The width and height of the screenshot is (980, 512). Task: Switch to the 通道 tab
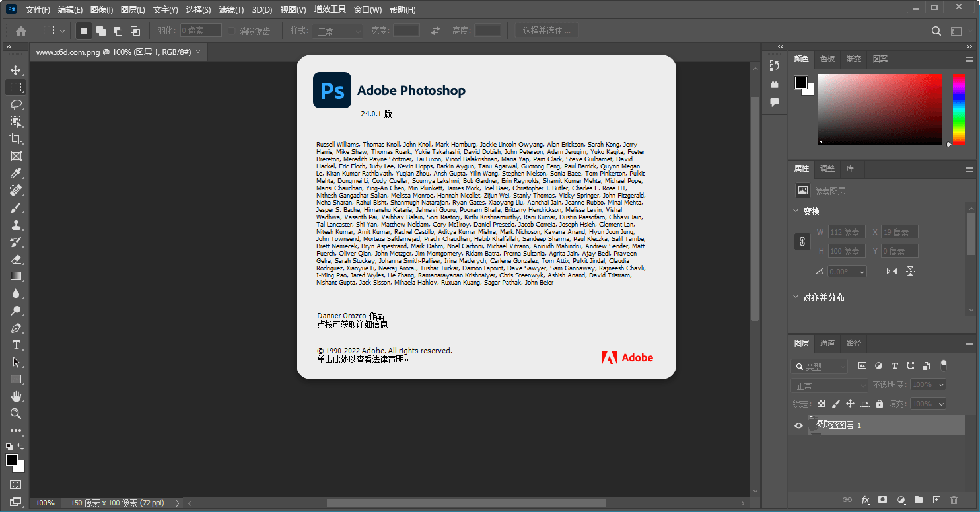(827, 343)
